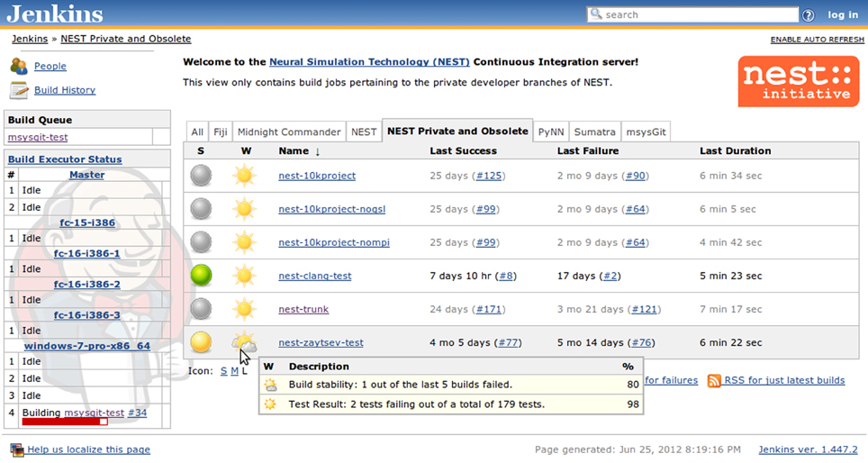Click grey status ball for nest-10kproject
Image resolution: width=868 pixels, height=463 pixels.
(x=201, y=176)
